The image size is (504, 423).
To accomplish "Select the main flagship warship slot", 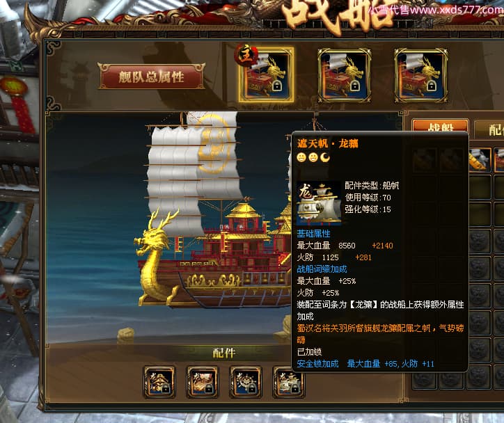I will (x=266, y=75).
